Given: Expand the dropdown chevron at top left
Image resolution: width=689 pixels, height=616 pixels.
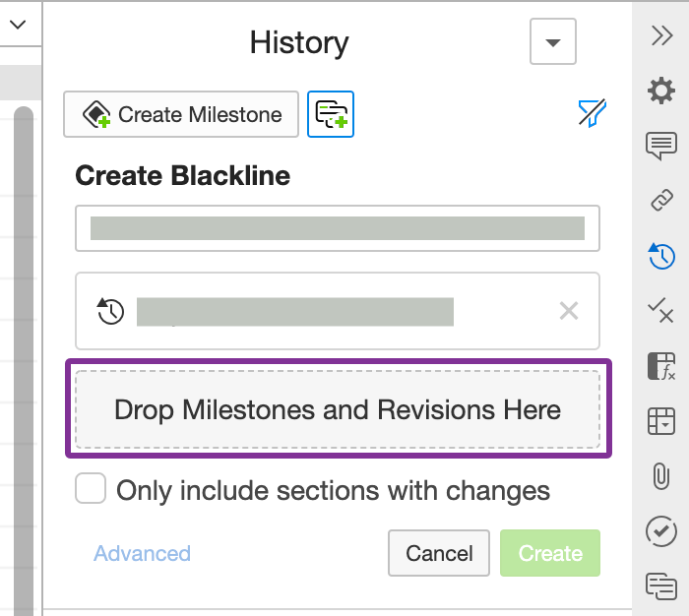Looking at the screenshot, I should [x=18, y=24].
